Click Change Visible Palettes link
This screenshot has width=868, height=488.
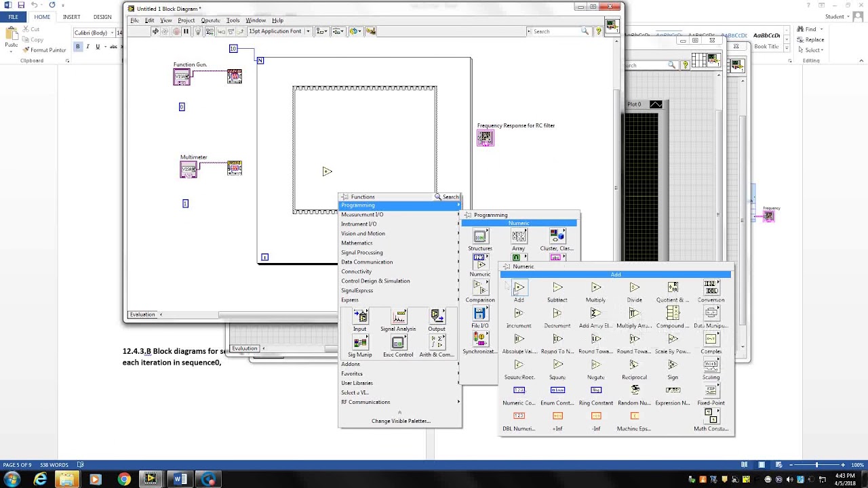pyautogui.click(x=401, y=421)
